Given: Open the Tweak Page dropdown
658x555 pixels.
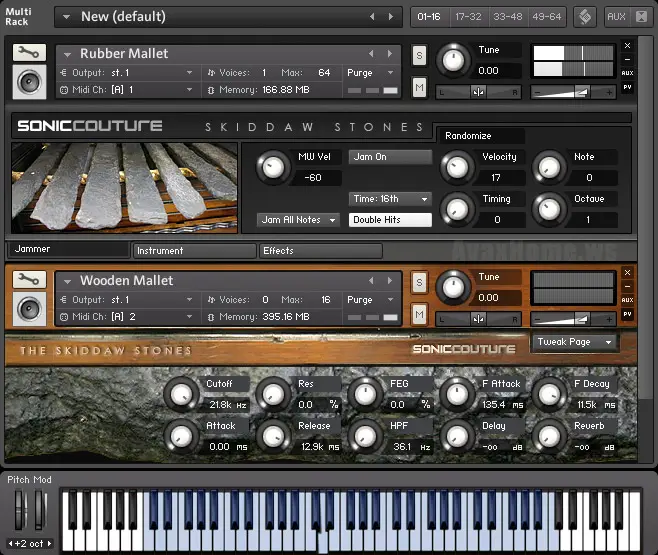Looking at the screenshot, I should (574, 342).
